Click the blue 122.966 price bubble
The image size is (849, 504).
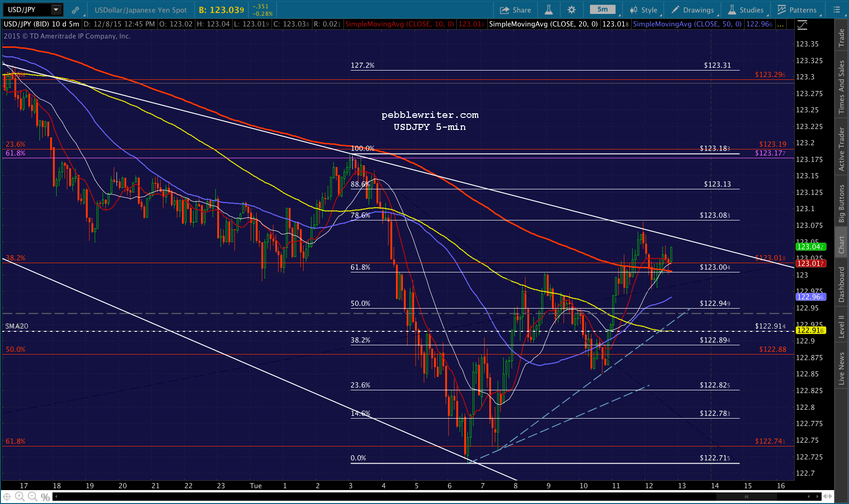810,297
